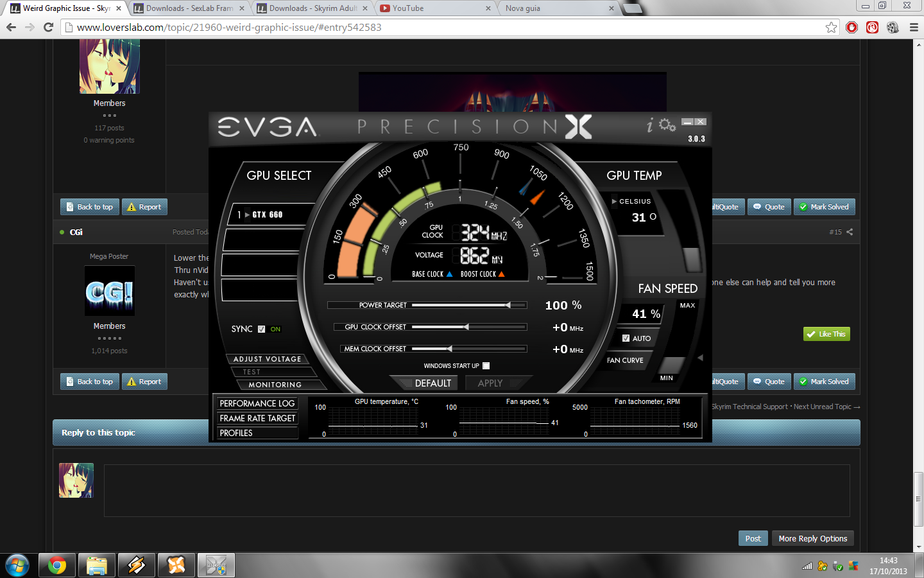This screenshot has width=924, height=578.
Task: Click the browser address bar
Action: 449,27
